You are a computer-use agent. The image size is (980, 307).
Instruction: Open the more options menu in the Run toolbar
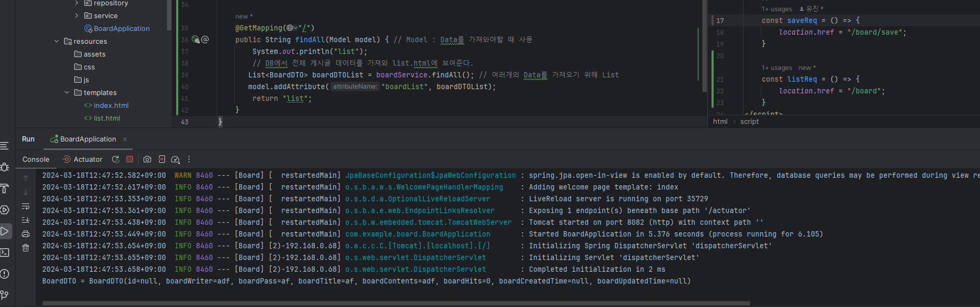click(189, 159)
